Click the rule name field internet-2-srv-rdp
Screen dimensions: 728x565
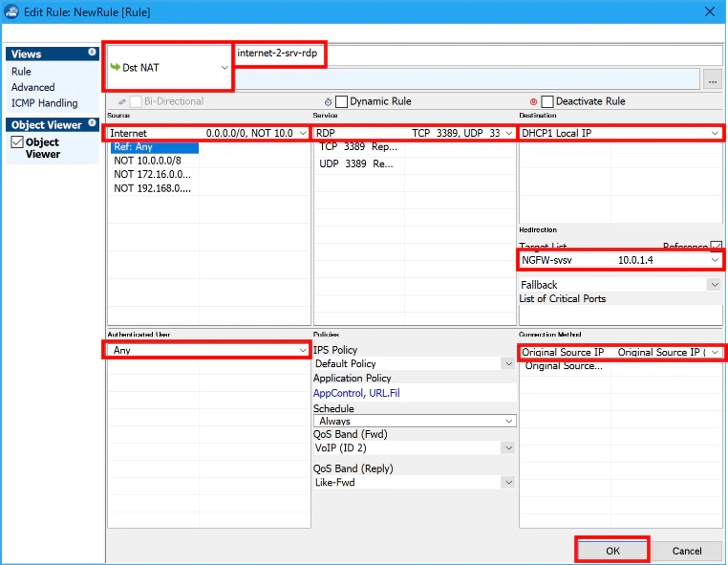click(x=479, y=54)
